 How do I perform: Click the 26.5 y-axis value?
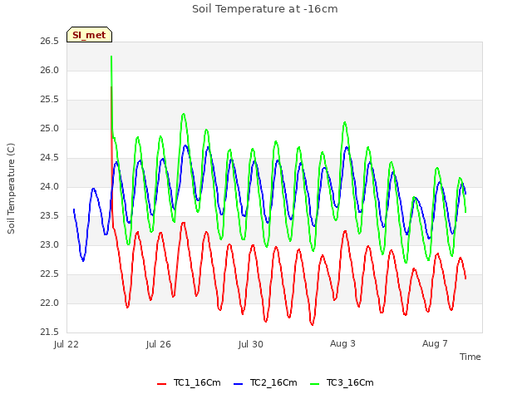point(50,42)
